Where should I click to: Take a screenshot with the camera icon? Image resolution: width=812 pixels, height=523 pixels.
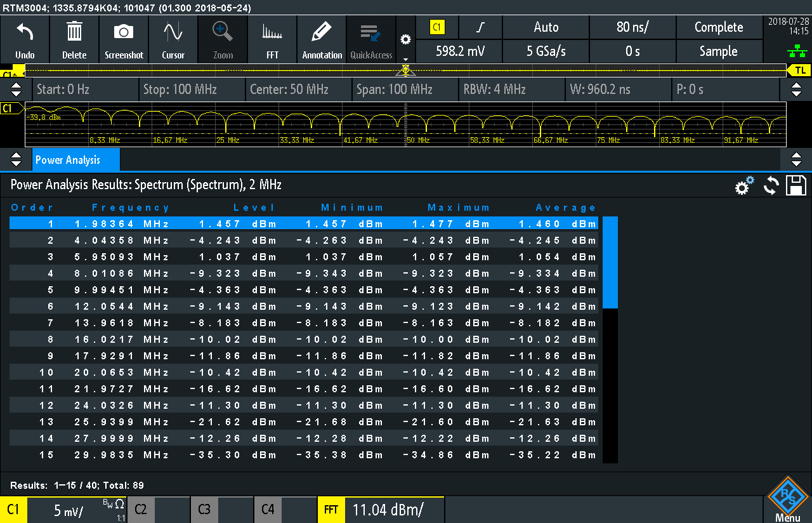tap(124, 38)
